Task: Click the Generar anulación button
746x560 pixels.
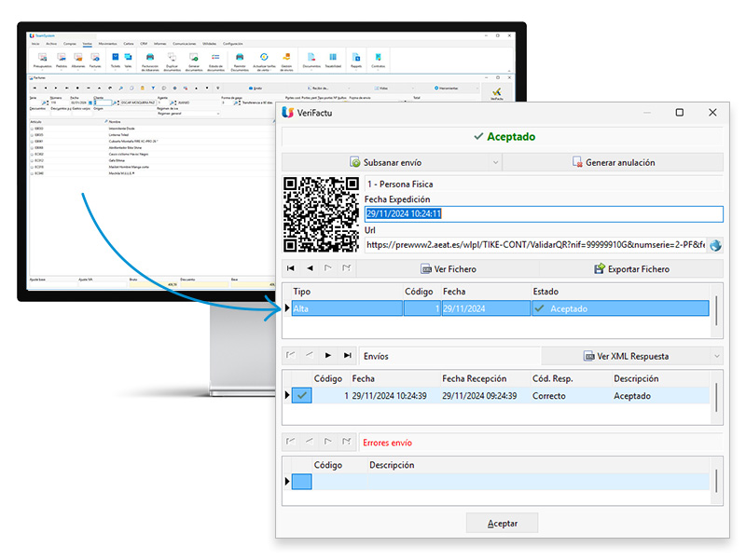Action: coord(613,162)
